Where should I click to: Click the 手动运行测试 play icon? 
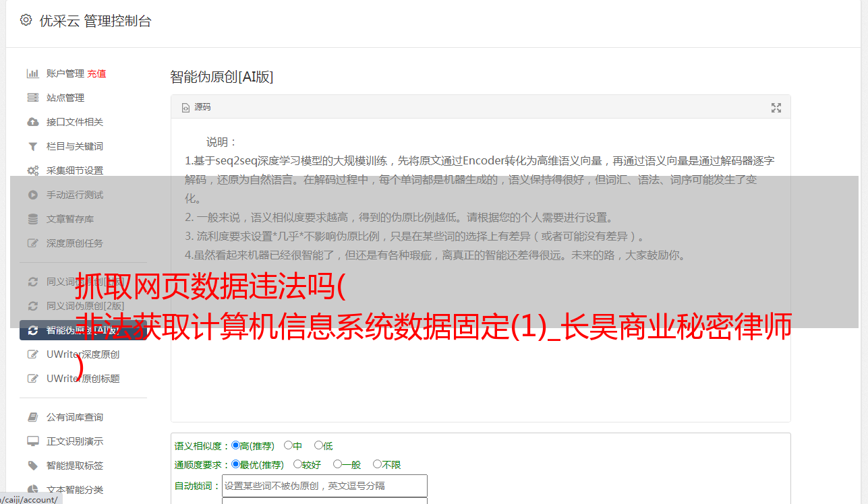click(x=32, y=195)
